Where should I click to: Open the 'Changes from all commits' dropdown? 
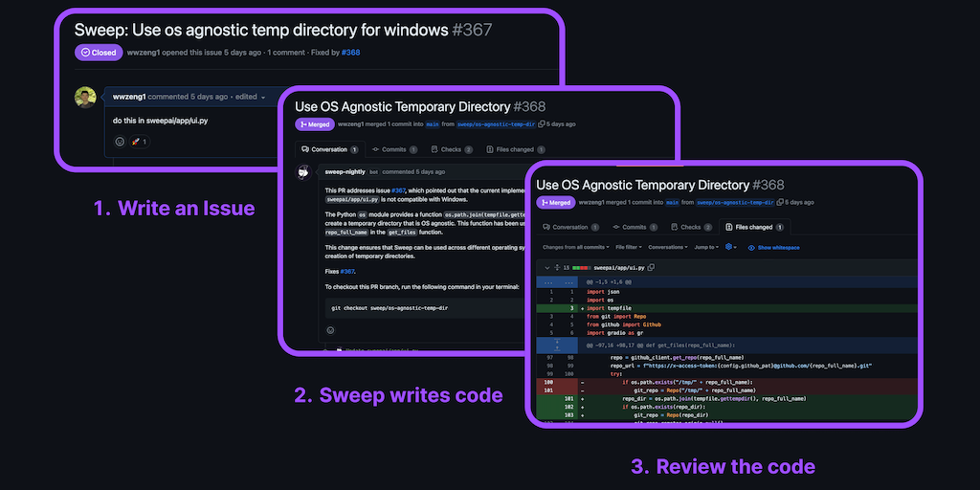click(x=574, y=247)
